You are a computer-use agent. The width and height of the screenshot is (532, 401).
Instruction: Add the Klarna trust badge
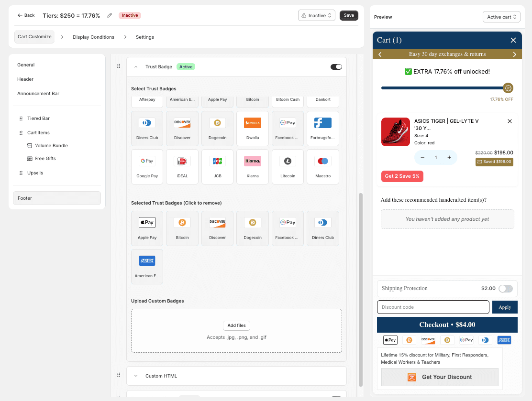click(x=253, y=167)
